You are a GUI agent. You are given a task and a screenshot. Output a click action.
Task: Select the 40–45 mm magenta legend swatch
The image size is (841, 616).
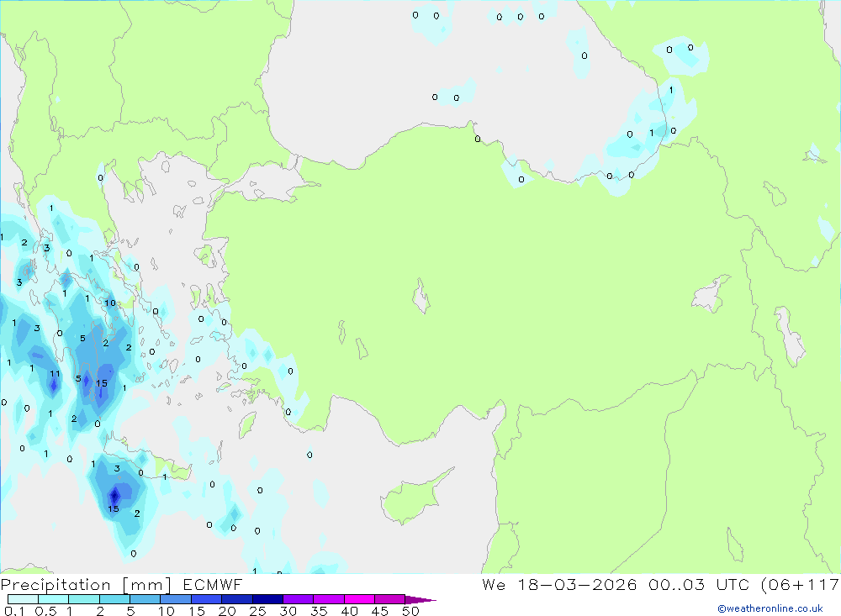(359, 599)
